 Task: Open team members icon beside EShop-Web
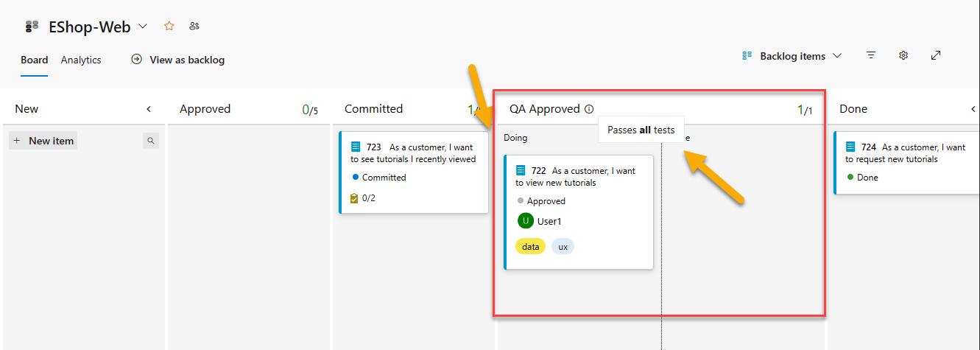(194, 27)
